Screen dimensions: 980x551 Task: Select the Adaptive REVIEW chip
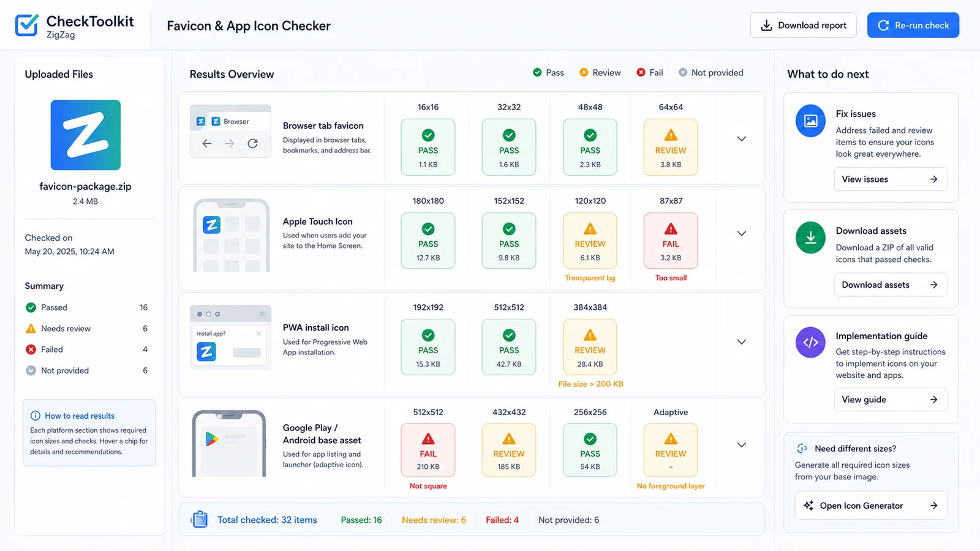[x=671, y=450]
